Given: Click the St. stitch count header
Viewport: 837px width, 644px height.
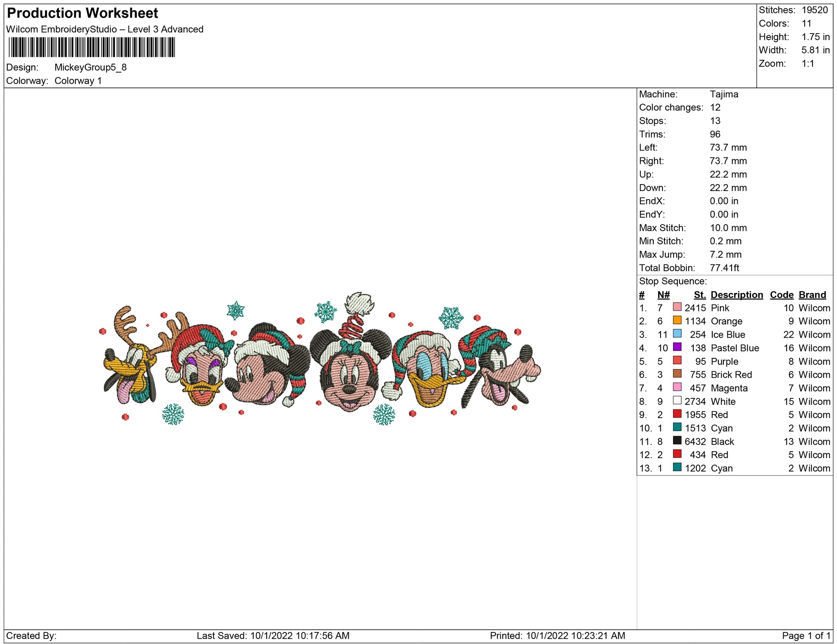Looking at the screenshot, I should (x=699, y=295).
